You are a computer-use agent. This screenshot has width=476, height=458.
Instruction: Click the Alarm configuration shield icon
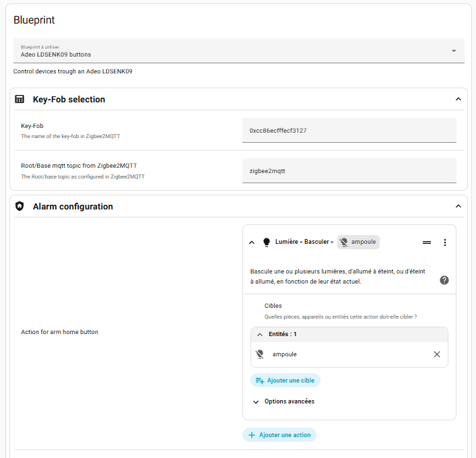pos(20,207)
